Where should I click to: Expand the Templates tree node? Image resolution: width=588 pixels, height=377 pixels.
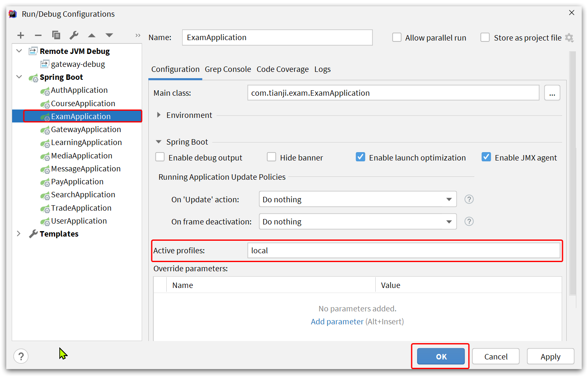(18, 234)
